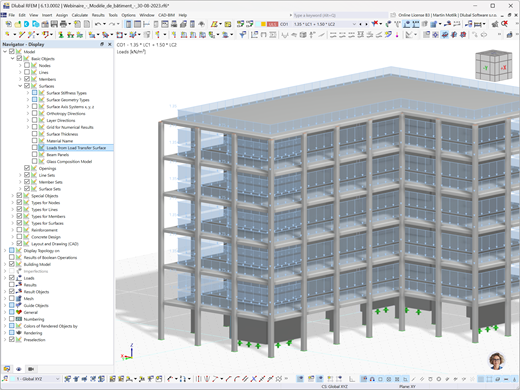The image size is (520, 390).
Task: Click the dimension line icon in top toolbar
Action: [146, 24]
